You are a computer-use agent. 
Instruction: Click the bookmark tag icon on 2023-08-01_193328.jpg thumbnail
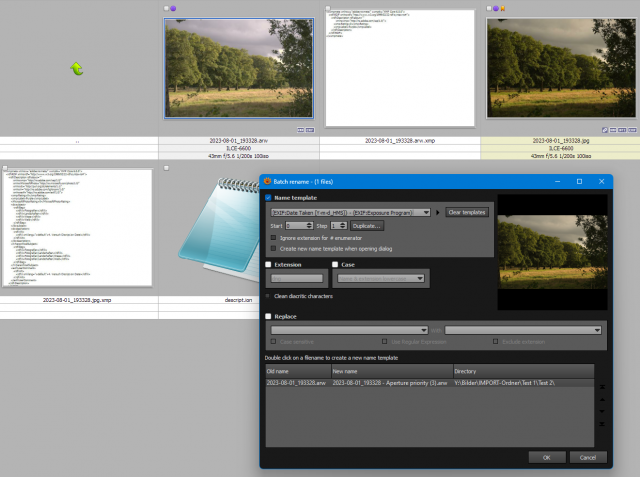[503, 8]
